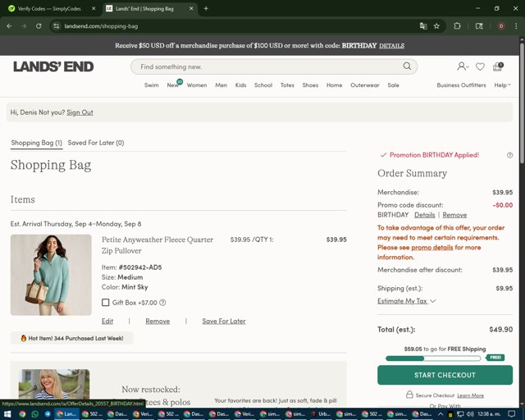The width and height of the screenshot is (525, 420).
Task: Remove the BIRTHDAY promo code
Action: [454, 215]
